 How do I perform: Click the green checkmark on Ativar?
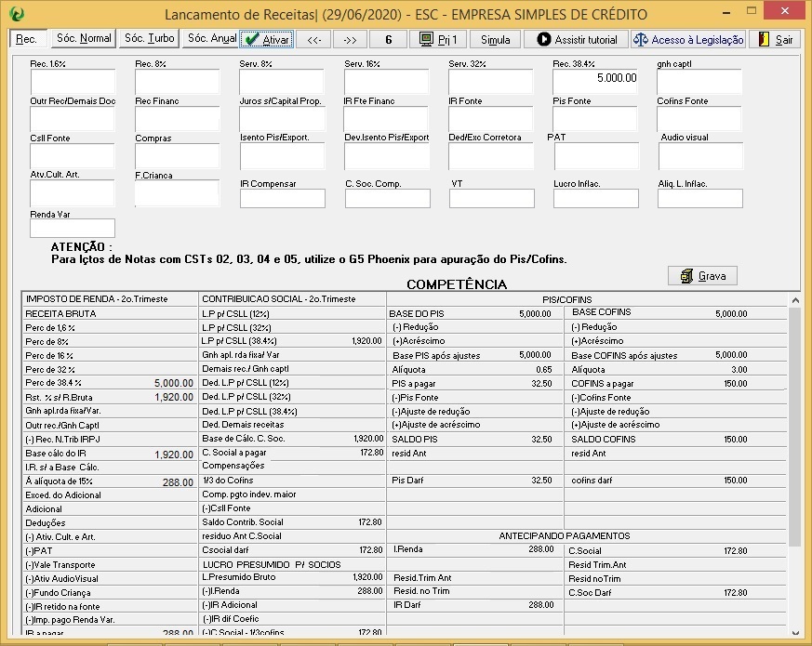tap(252, 39)
